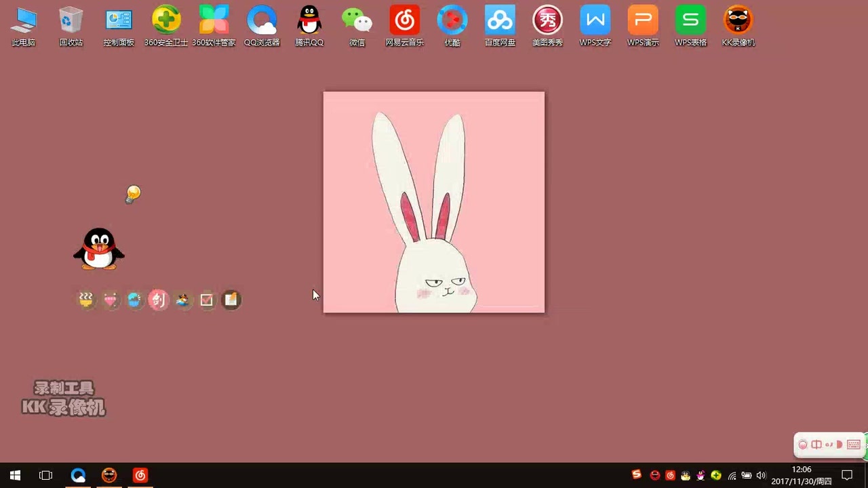Viewport: 868px width, 488px height.
Task: Select the 腾讯QQ desktop icon
Action: (309, 26)
